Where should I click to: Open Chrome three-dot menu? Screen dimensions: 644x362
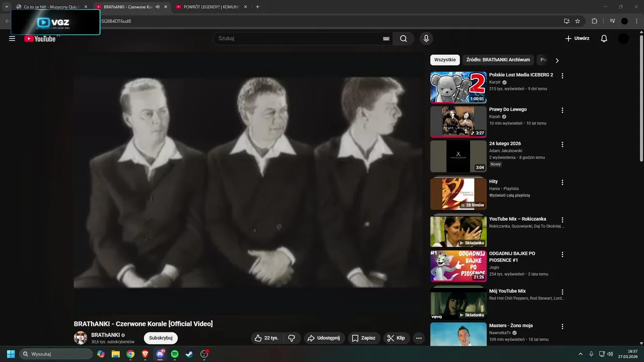coord(636,21)
